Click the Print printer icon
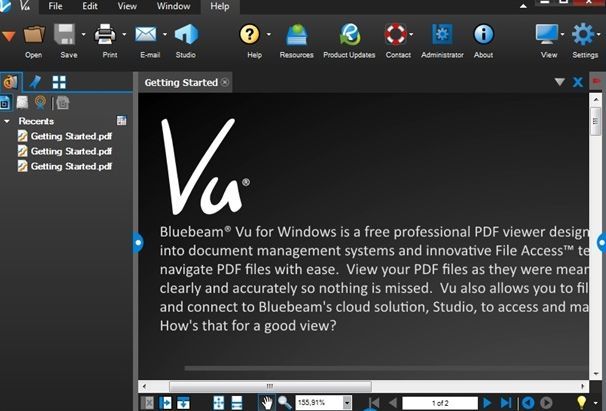606x411 pixels. (x=105, y=34)
